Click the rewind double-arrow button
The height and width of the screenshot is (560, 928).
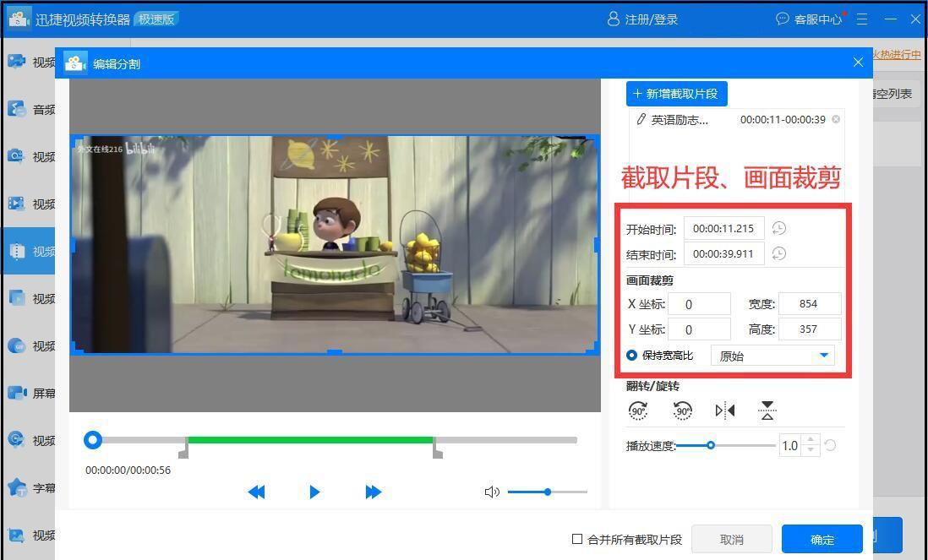(x=256, y=492)
